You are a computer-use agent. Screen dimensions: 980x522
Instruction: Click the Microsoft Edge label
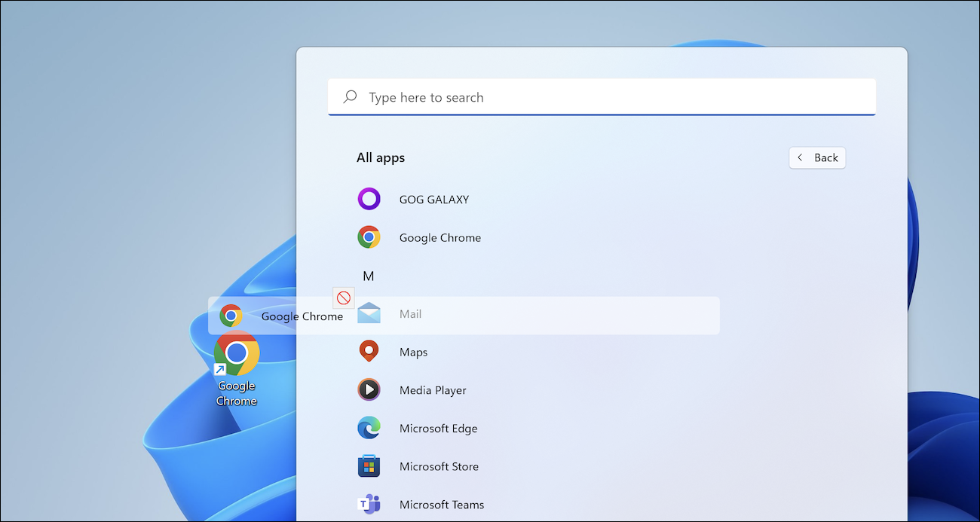439,429
